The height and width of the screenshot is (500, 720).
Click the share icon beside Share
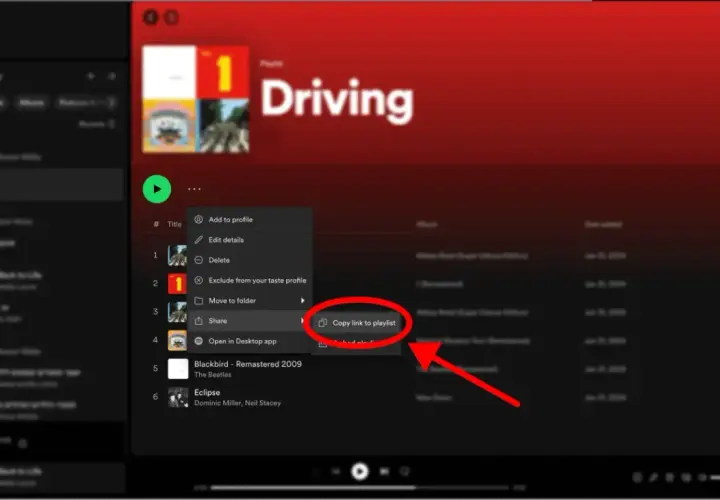coord(198,320)
